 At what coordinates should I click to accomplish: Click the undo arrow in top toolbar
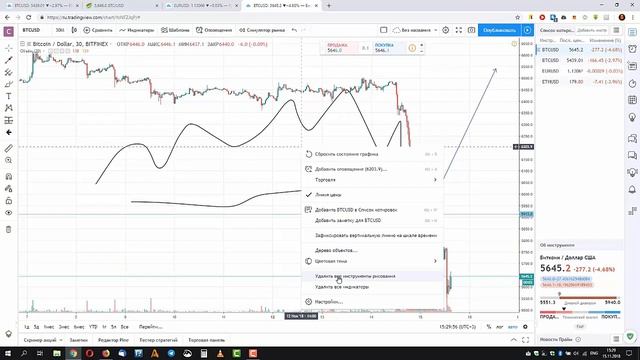[x=294, y=30]
